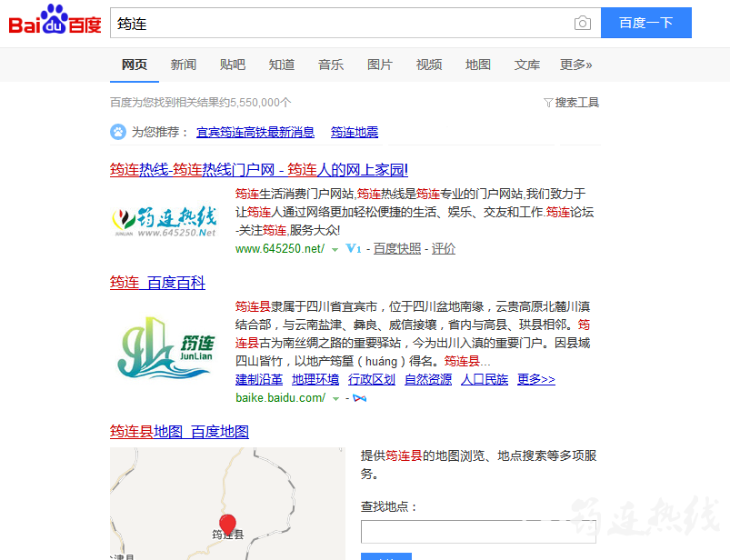Open 百度快照 cached page link
Image resolution: width=730 pixels, height=560 pixels.
click(x=397, y=249)
